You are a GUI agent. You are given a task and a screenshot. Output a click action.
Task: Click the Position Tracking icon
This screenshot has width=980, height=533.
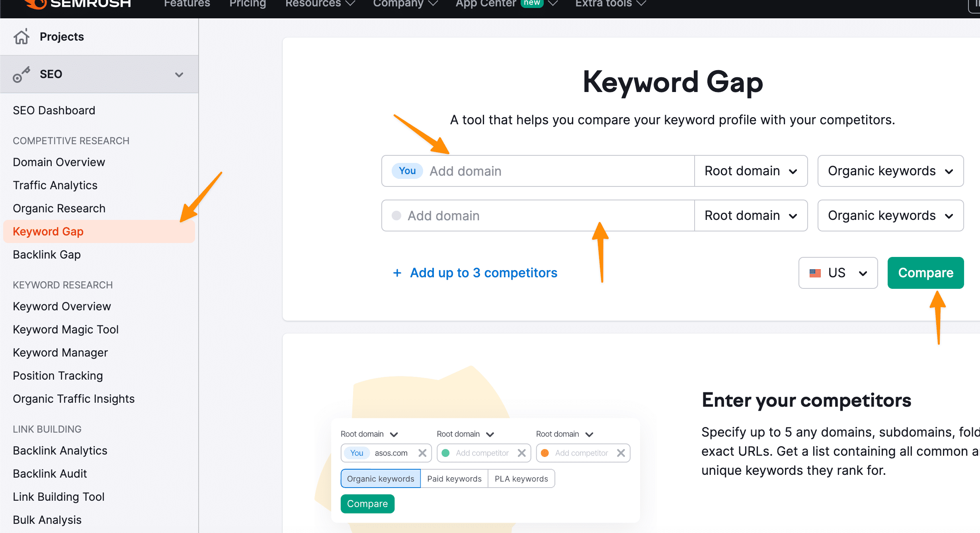(58, 376)
